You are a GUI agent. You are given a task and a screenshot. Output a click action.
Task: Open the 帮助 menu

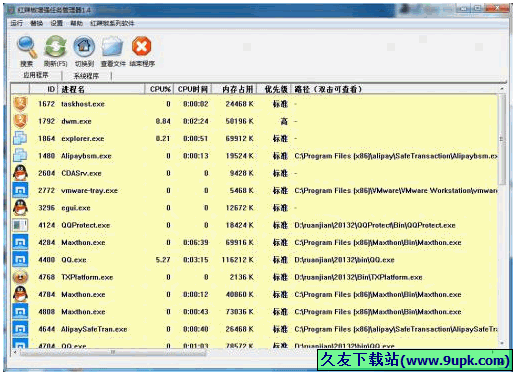pos(76,23)
